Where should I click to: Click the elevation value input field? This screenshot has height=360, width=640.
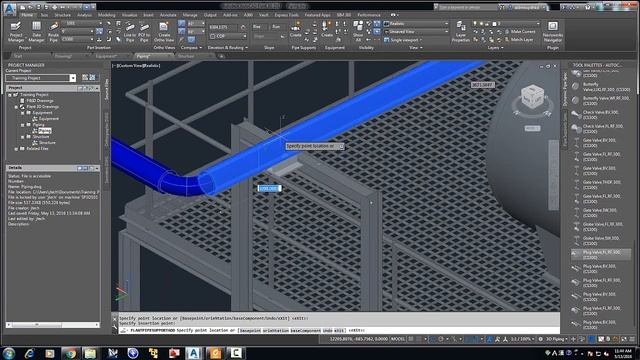pyautogui.click(x=223, y=27)
